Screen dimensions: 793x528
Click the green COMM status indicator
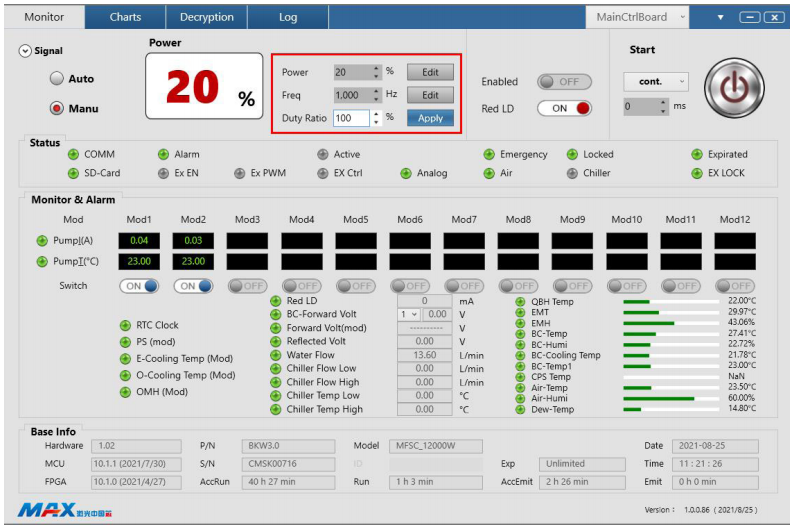(73, 155)
